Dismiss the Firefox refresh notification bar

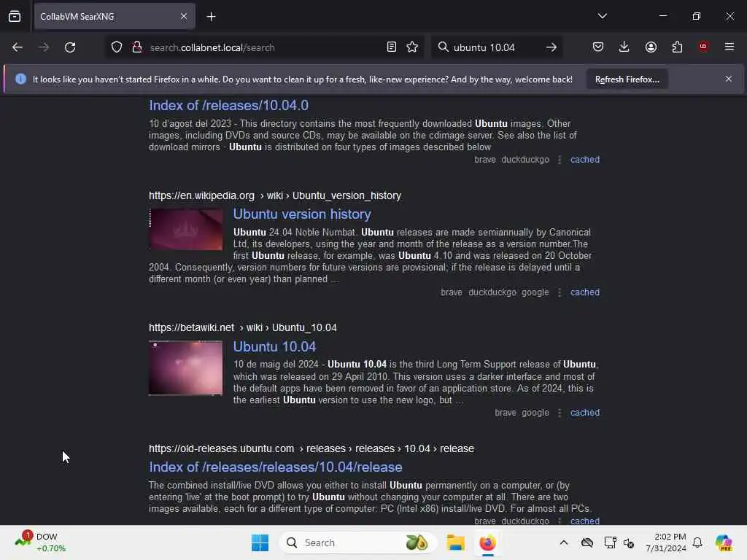[729, 79]
